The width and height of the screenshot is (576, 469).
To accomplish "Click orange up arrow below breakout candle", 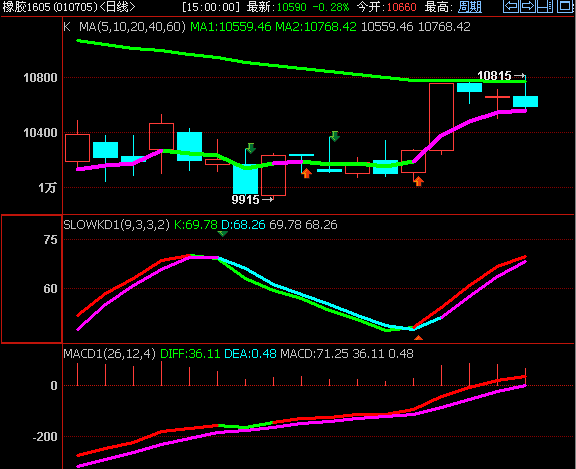I will coord(418,181).
